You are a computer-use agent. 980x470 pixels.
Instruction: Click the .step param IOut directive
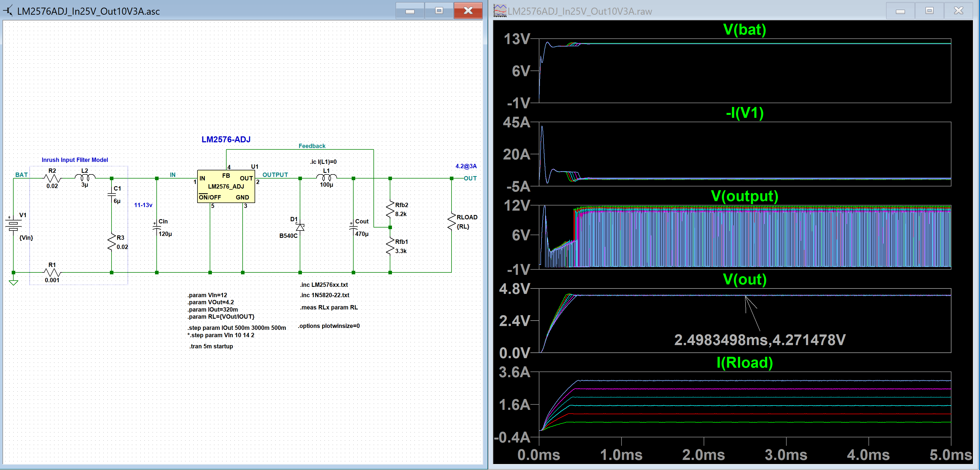pyautogui.click(x=237, y=328)
